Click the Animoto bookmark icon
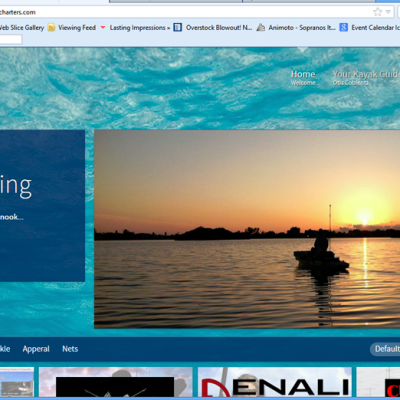400x400 pixels. pyautogui.click(x=261, y=28)
